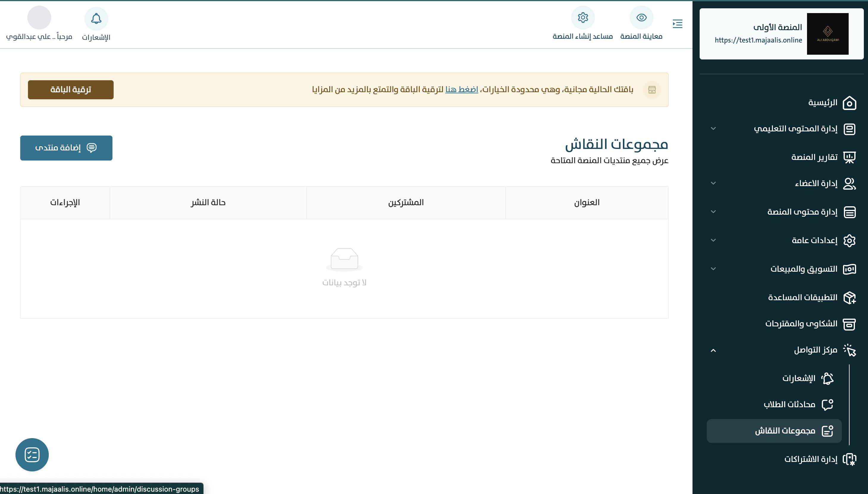868x494 pixels.
Task: Collapse مركز التواصل section chevron
Action: [x=713, y=350]
